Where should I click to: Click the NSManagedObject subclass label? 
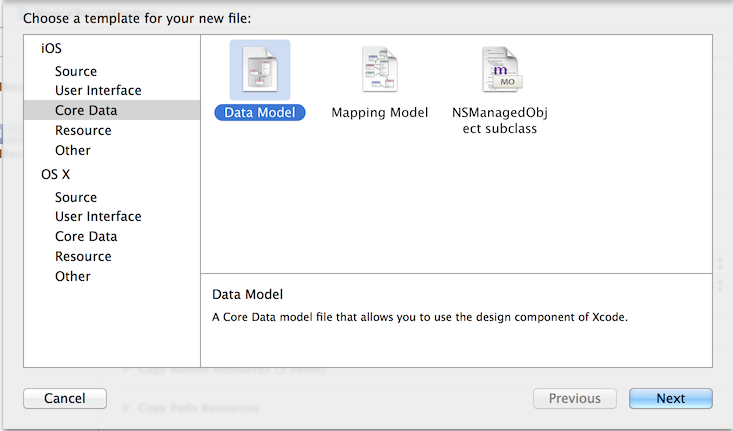point(500,121)
